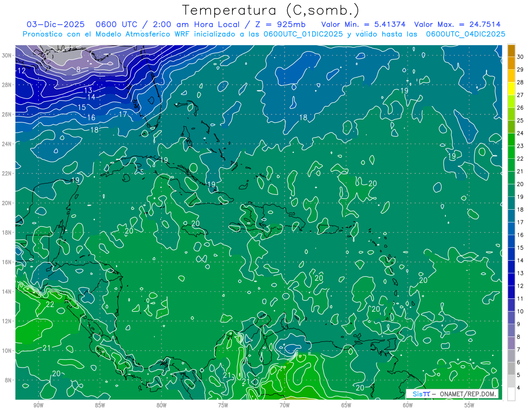This screenshot has width=532, height=411.
Task: Pick the dark blue swatch between colorbar 12 and 13
Action: 511,280
